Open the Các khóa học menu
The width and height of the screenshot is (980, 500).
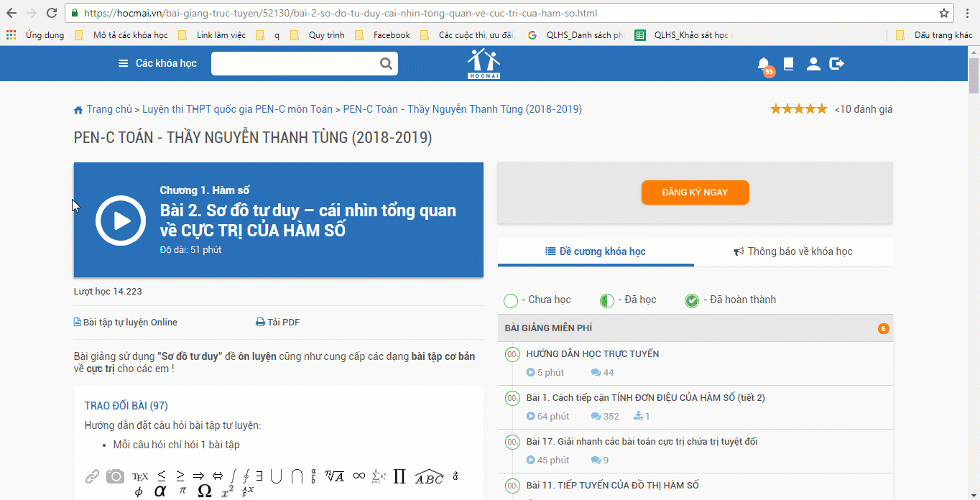157,63
